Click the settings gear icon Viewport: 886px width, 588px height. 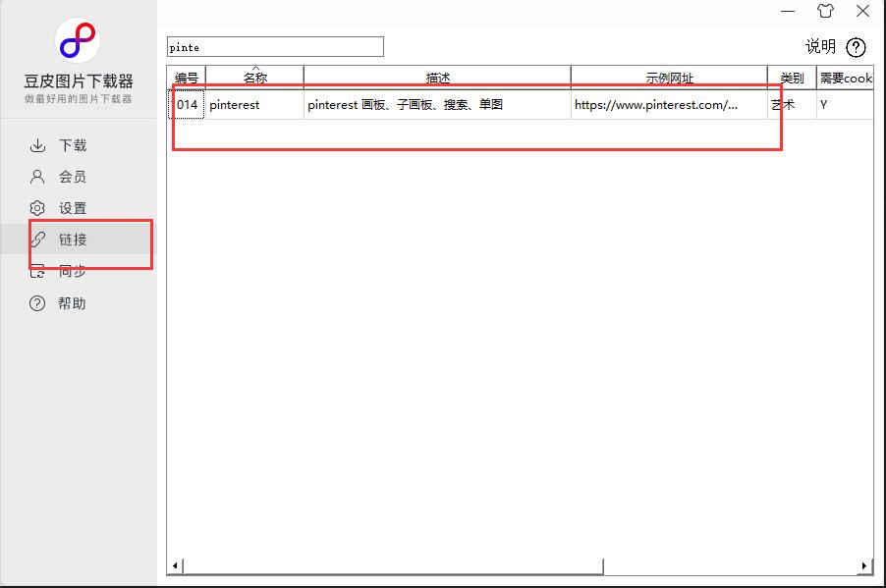[37, 208]
